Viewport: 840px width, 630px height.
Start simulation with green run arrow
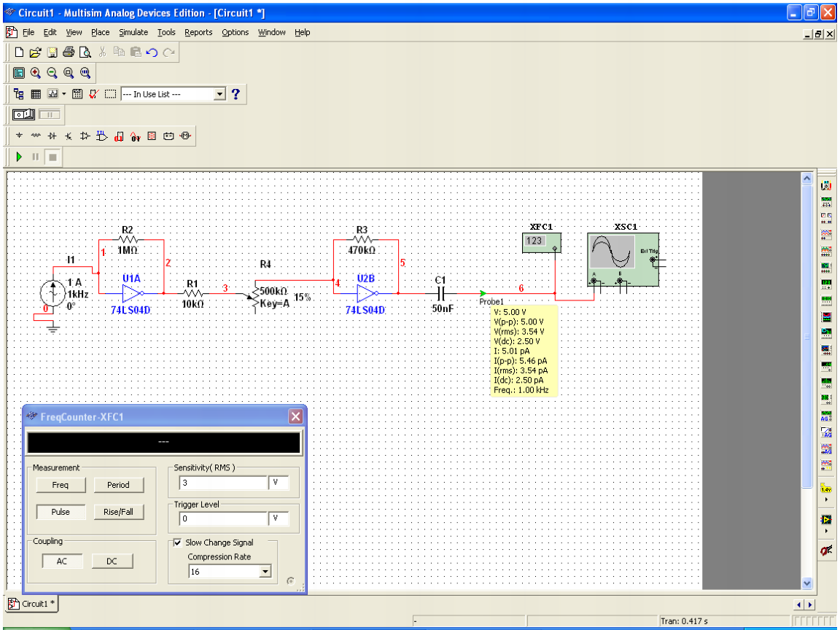(19, 157)
